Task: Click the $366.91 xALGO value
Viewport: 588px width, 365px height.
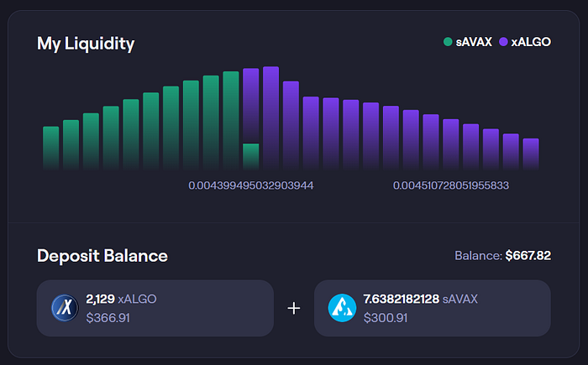Action: coord(108,318)
